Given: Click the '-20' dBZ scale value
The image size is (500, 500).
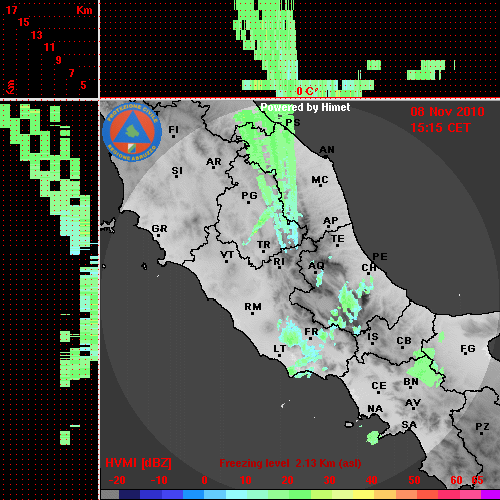Looking at the screenshot, I should [117, 480].
